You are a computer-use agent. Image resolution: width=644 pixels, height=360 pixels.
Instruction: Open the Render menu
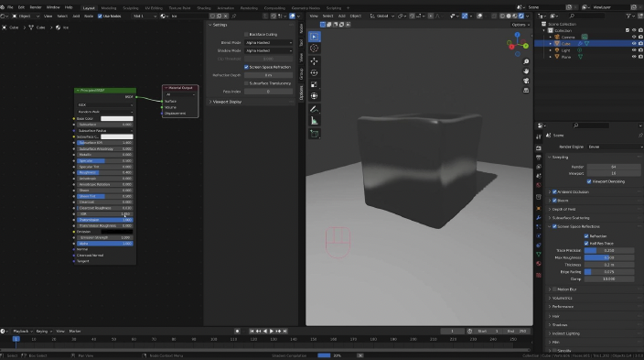tap(36, 7)
